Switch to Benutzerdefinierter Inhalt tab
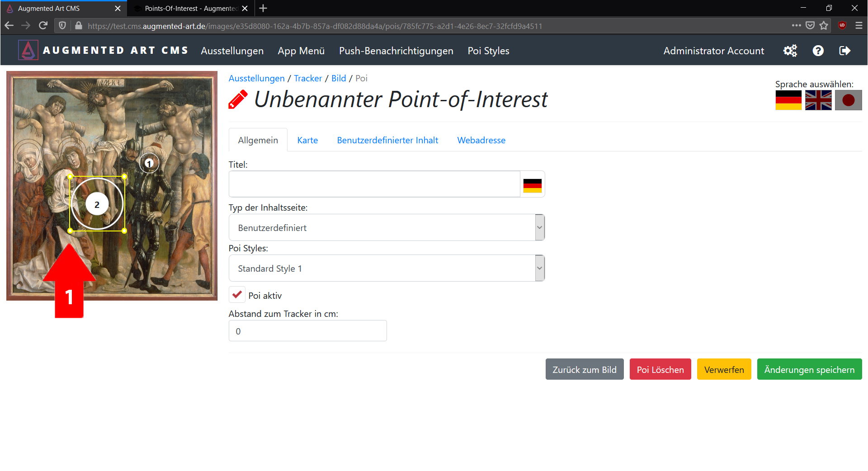The width and height of the screenshot is (868, 471). (387, 140)
